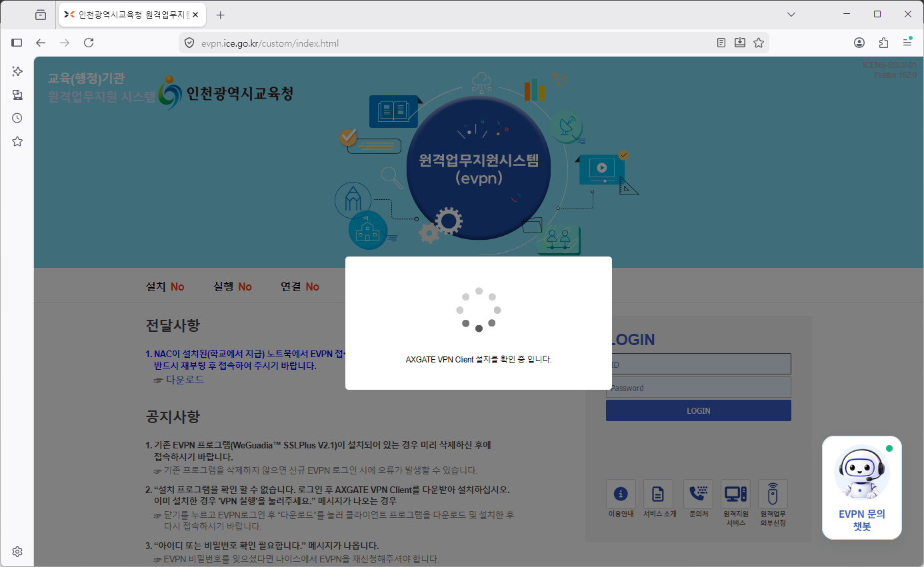Open the Firefox application hamburger menu
The image size is (924, 567).
point(907,43)
